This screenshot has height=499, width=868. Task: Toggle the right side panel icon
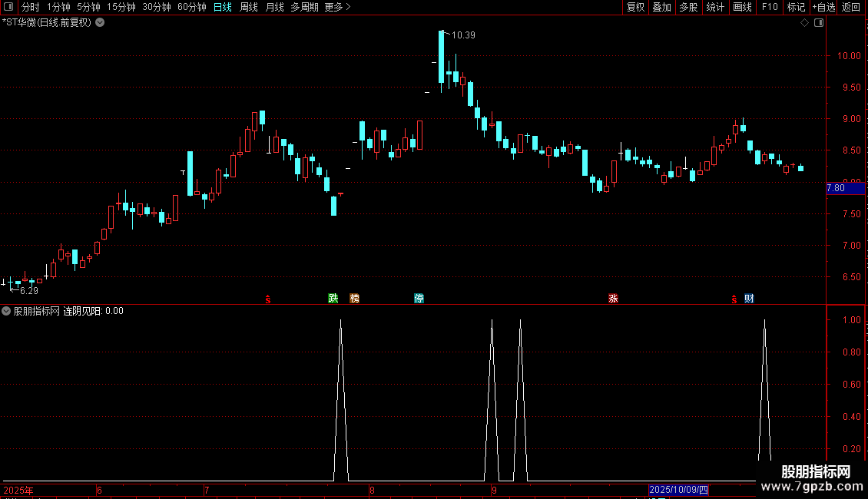[x=819, y=23]
